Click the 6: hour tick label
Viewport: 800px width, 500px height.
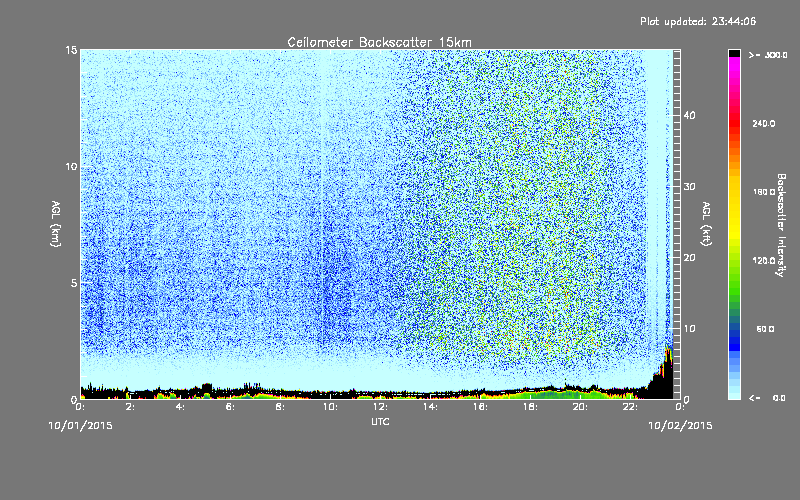(230, 407)
